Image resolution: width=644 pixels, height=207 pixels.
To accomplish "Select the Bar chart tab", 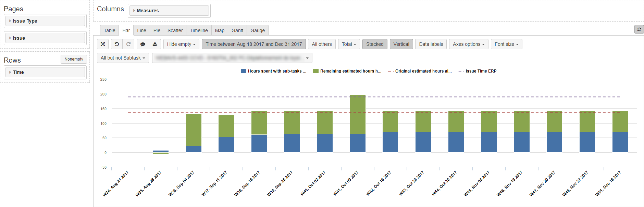I will pos(126,30).
